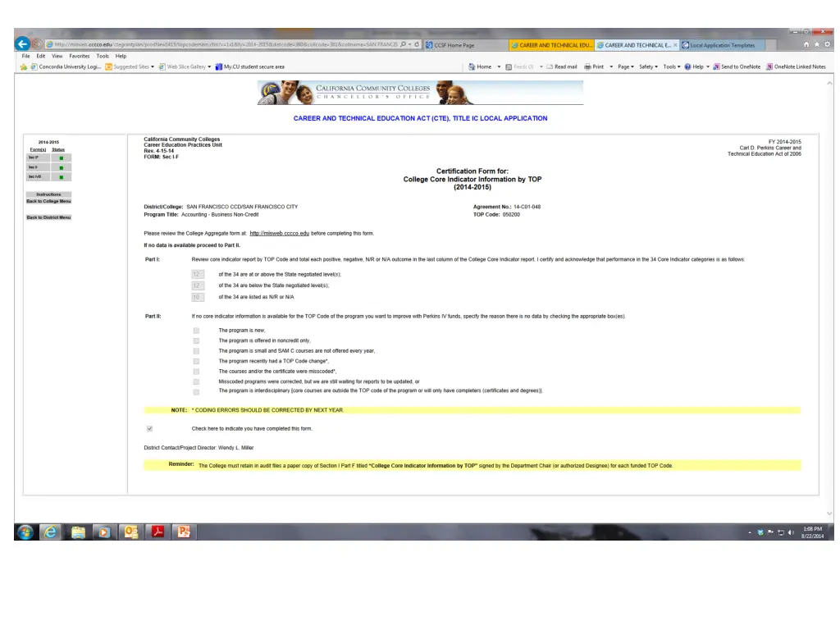The image size is (840, 630).
Task: Check 'program is small and SAM C' box
Action: coord(196,351)
